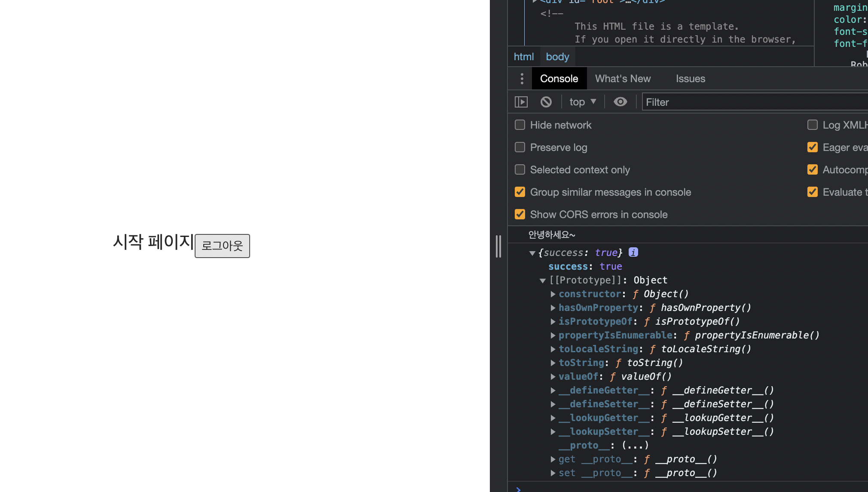Expand the constructor function entry
The width and height of the screenshot is (868, 492).
(553, 294)
